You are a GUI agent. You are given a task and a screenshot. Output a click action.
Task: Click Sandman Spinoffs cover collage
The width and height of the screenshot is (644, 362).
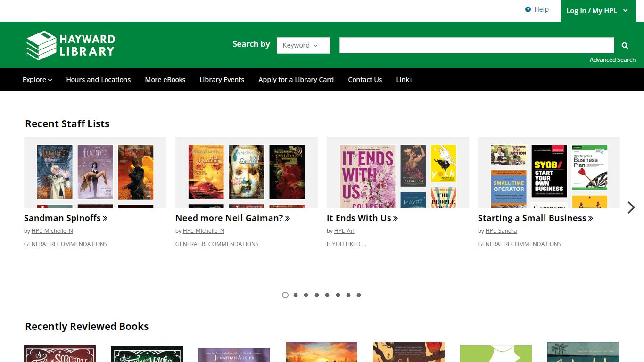click(x=95, y=172)
